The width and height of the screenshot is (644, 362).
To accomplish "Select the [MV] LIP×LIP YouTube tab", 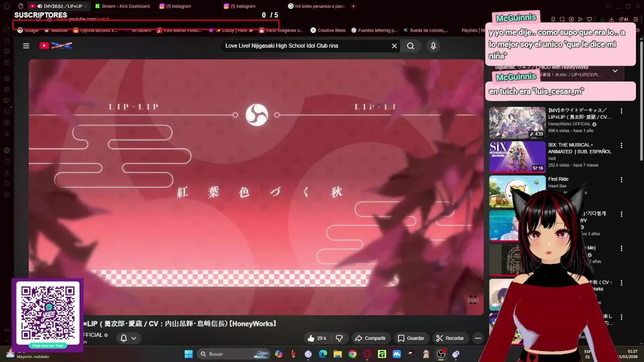I will [x=59, y=6].
